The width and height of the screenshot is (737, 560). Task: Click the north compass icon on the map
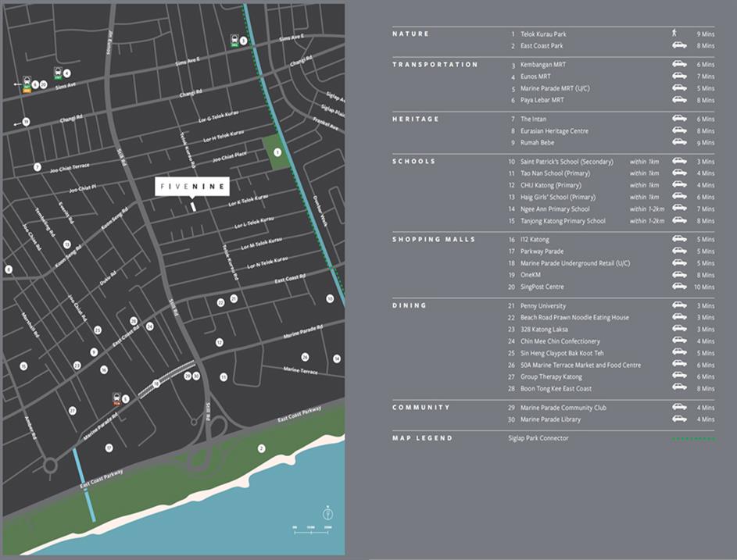tap(327, 514)
